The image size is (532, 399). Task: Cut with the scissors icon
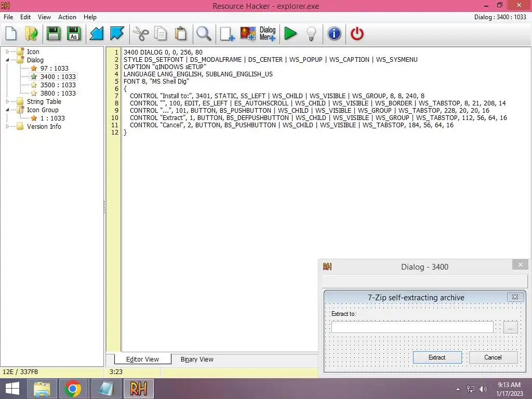point(140,34)
